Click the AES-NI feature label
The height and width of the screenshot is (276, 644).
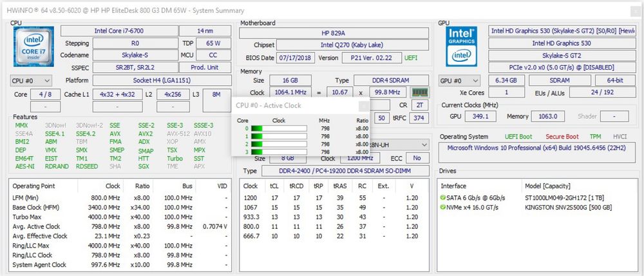24,166
